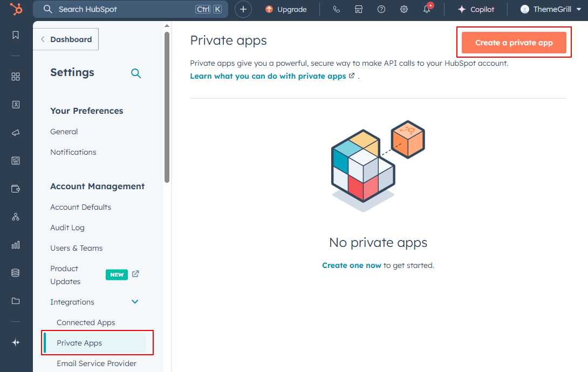Viewport: 588px width, 372px height.
Task: Open the Workspaces grid icon in left rail
Action: (16, 77)
